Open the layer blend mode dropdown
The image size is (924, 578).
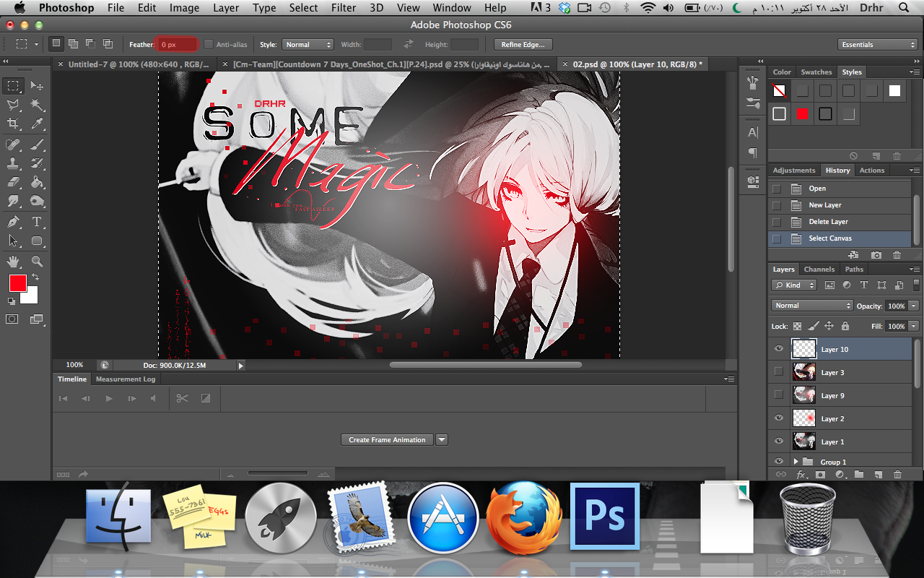pos(812,306)
